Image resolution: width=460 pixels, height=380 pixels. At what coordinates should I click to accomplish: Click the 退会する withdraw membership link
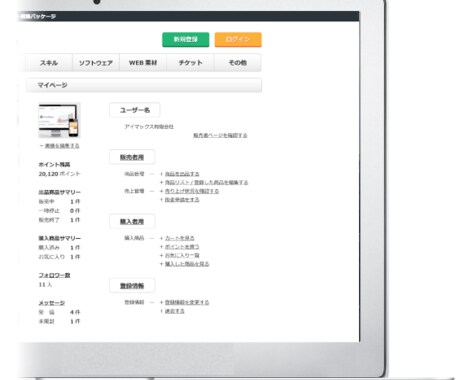coord(175,311)
